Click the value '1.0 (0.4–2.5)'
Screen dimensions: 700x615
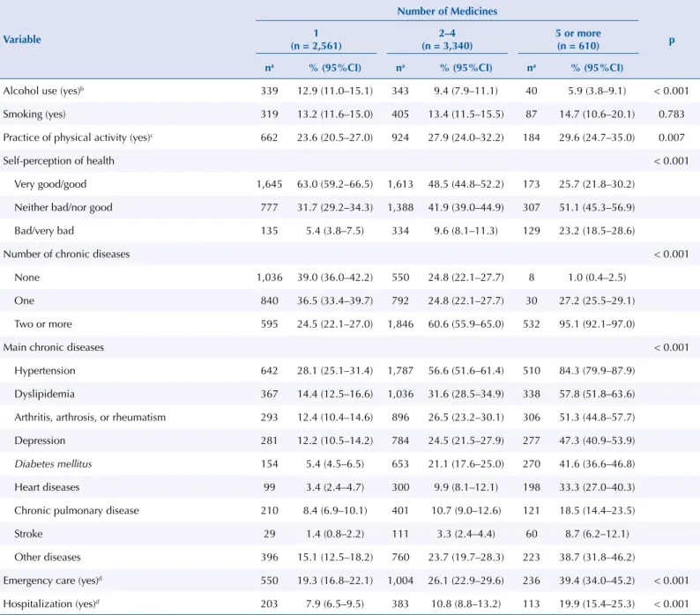597,278
